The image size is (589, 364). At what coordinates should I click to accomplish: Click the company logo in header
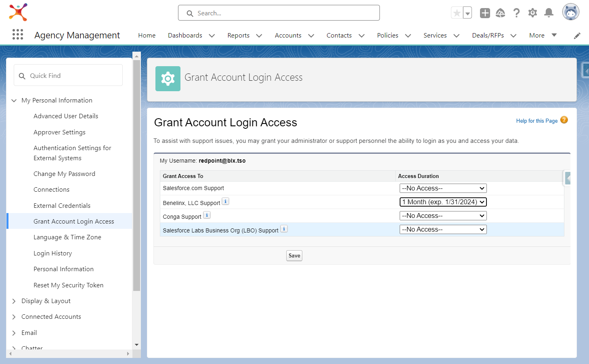tap(18, 12)
